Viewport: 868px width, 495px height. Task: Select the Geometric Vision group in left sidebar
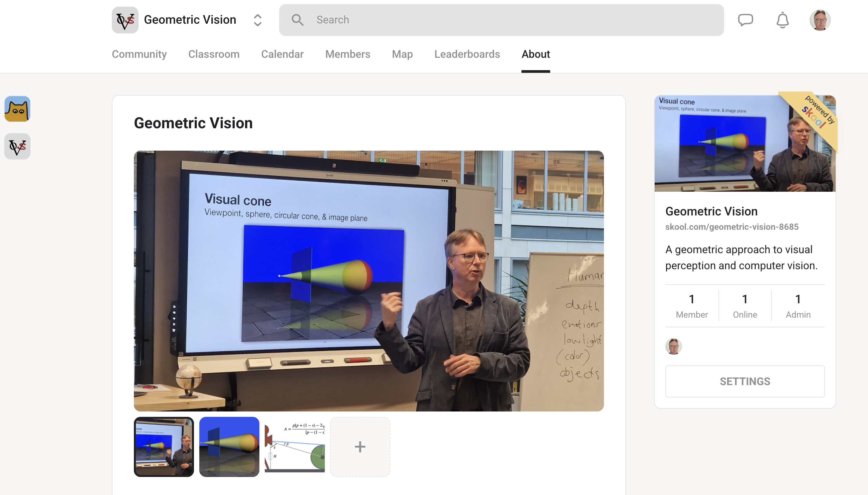tap(17, 146)
